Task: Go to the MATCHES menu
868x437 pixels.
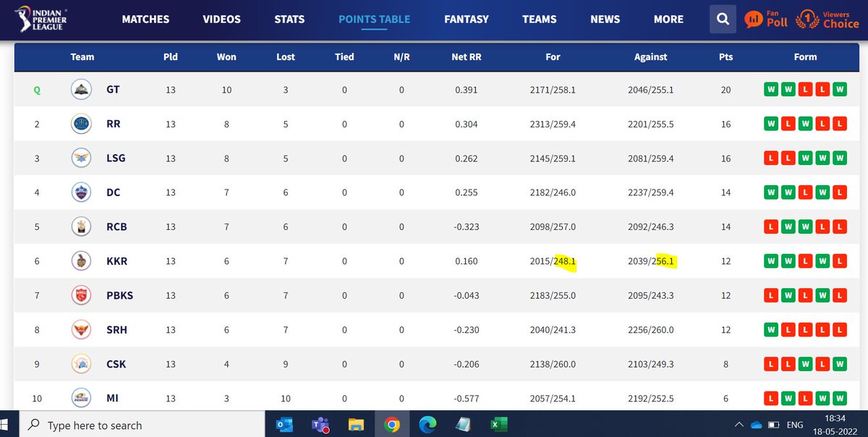Action: click(145, 20)
